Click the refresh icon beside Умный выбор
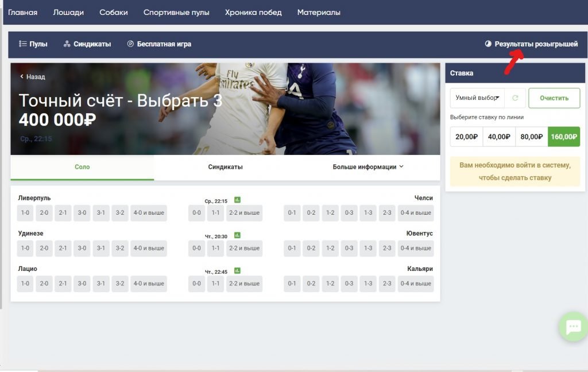 point(515,98)
